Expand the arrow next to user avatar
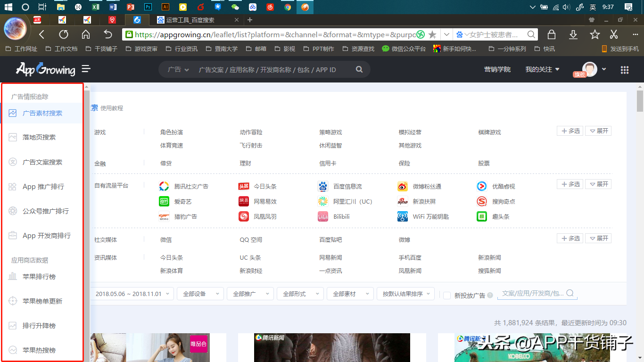The width and height of the screenshot is (644, 362). pos(604,69)
